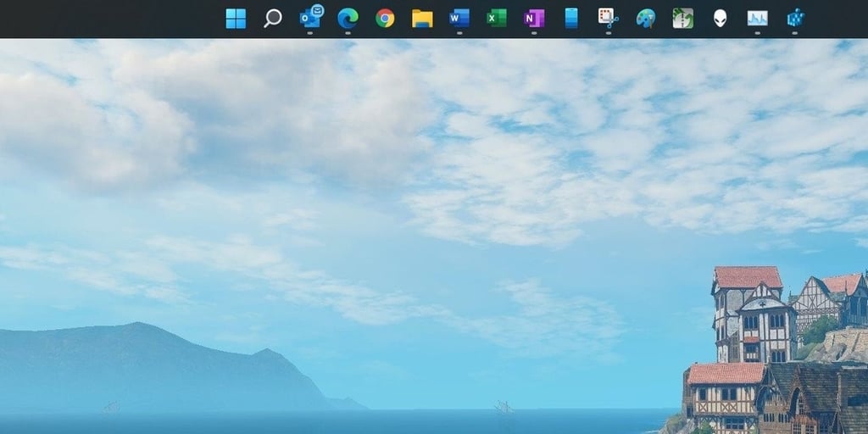Screen dimensions: 868x434
Task: Open the Paint palette app icon
Action: click(x=645, y=19)
